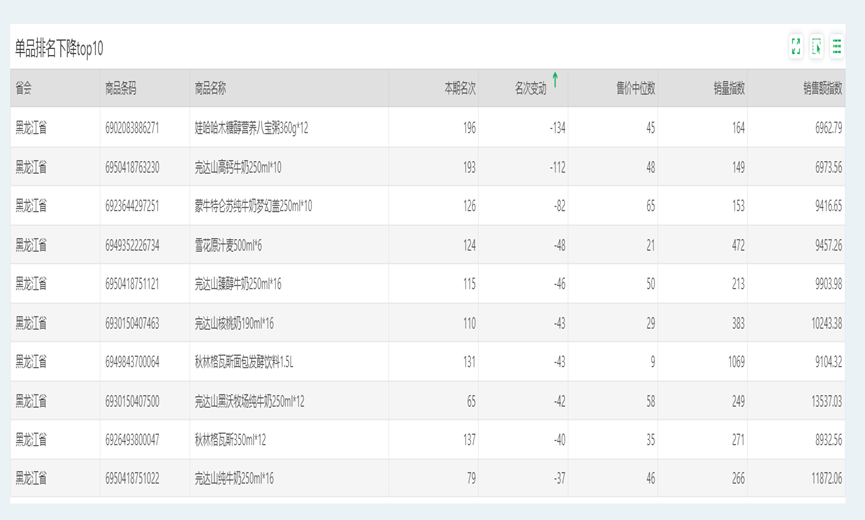Select barcode 6950418763230

[132, 167]
